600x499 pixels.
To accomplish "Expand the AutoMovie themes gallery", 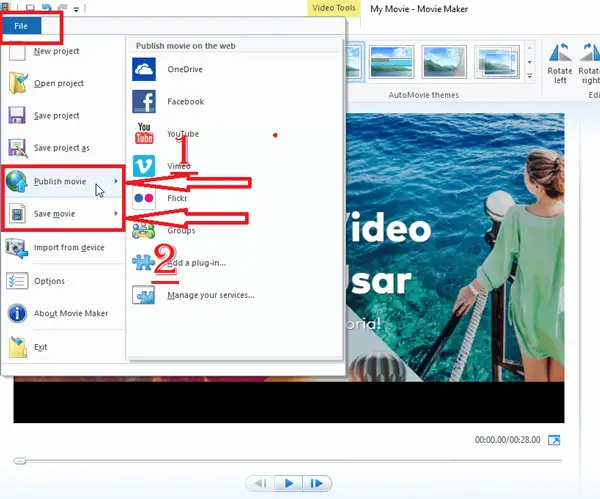I will (x=530, y=76).
